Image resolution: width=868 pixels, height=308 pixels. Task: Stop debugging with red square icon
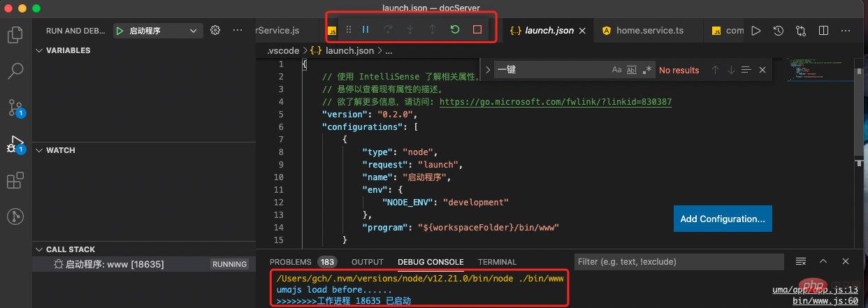click(477, 30)
